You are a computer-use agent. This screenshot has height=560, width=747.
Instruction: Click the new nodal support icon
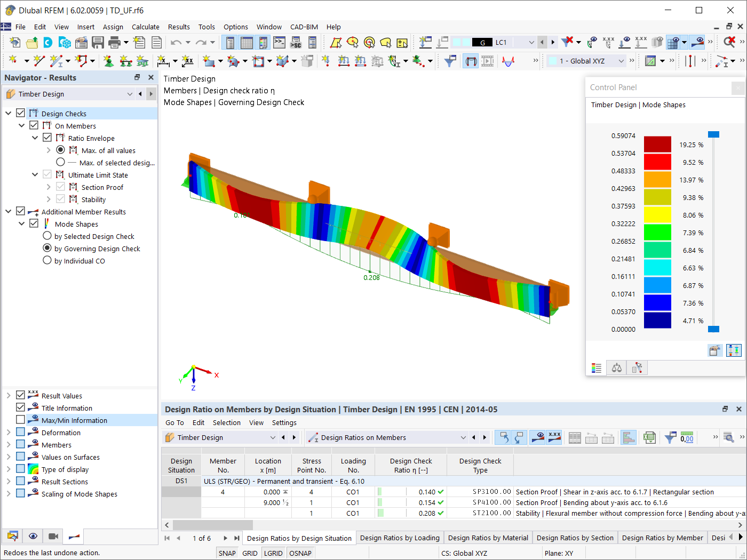click(x=109, y=61)
